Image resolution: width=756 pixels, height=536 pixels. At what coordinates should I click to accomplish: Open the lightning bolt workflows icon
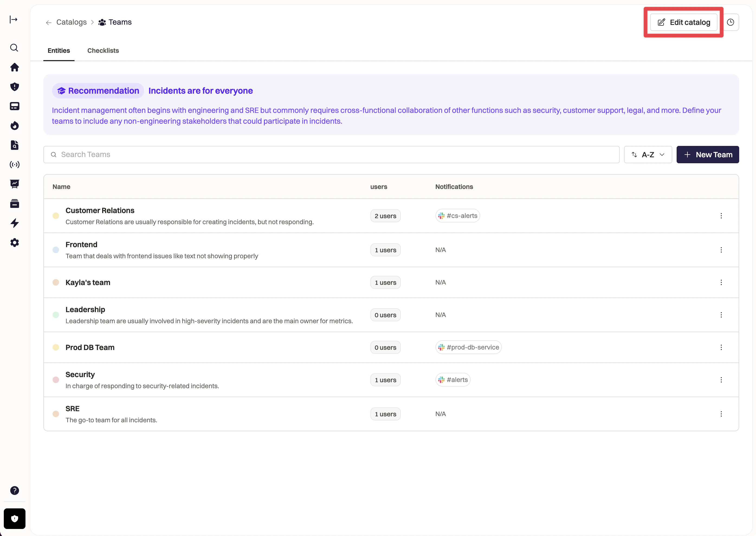14,223
